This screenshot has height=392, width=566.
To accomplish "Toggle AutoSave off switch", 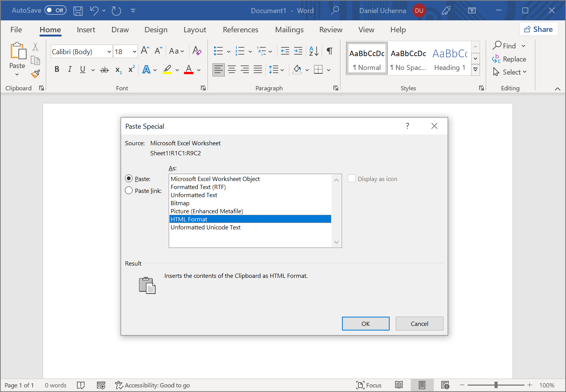I will coord(55,10).
